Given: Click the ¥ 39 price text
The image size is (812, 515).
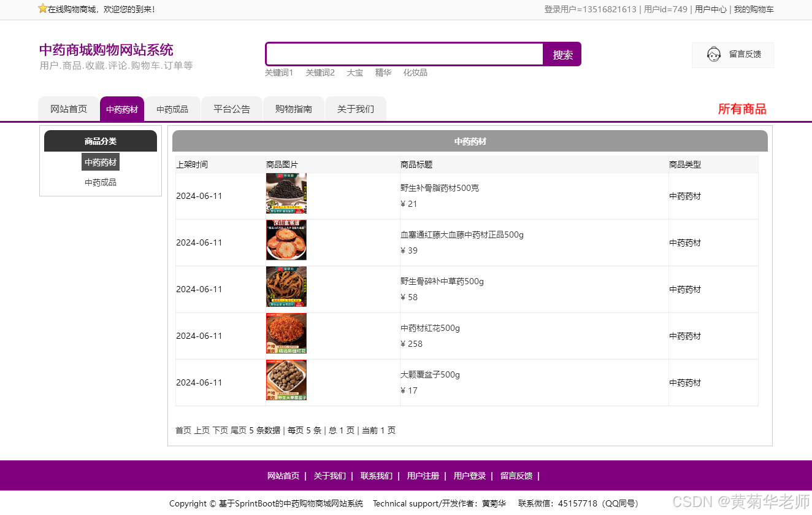Looking at the screenshot, I should 409,250.
